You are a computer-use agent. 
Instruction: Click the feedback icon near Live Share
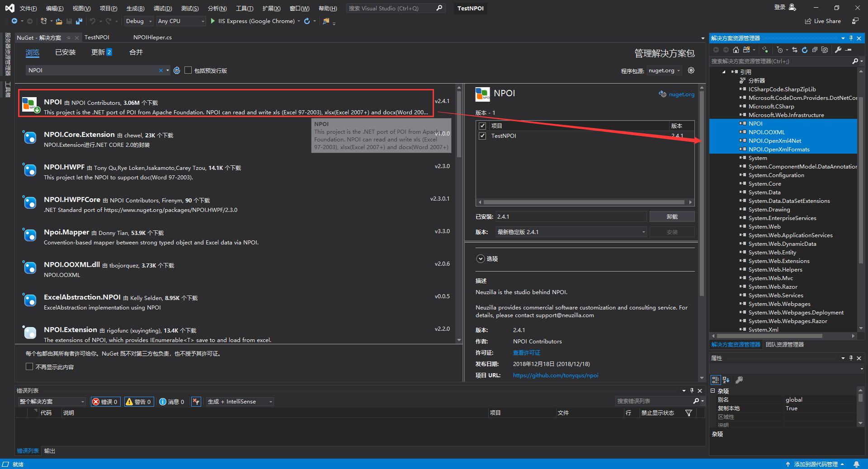[x=855, y=21]
